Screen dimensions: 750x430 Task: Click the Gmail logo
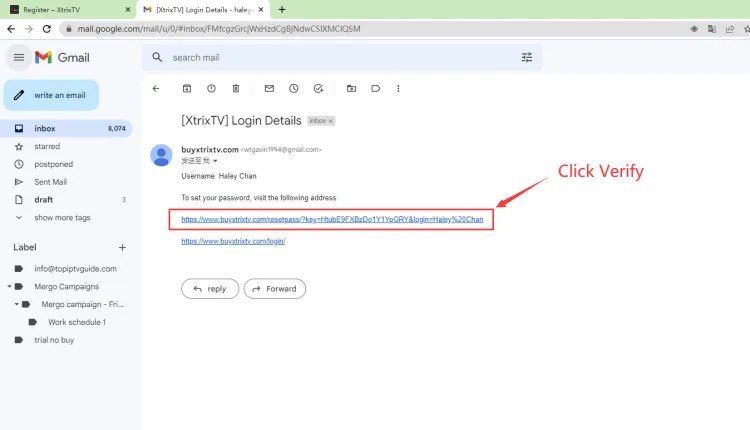point(62,57)
